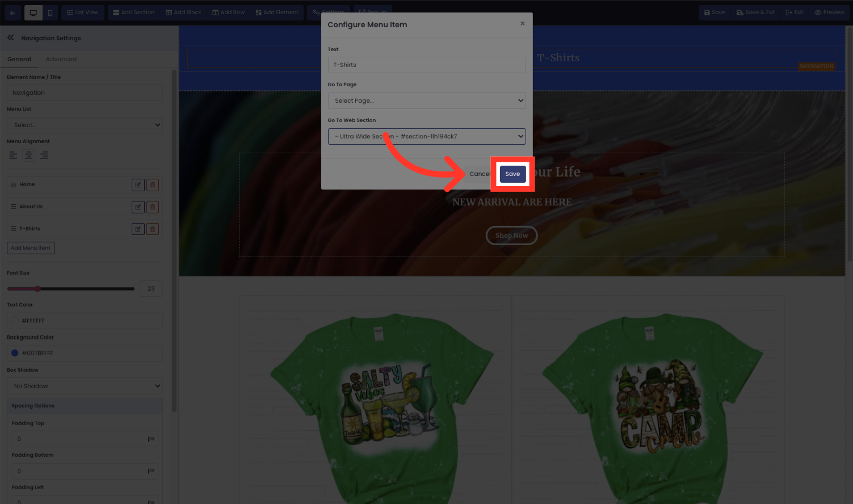Viewport: 853px width, 504px height.
Task: Click drag handle of Home menu item
Action: [13, 184]
